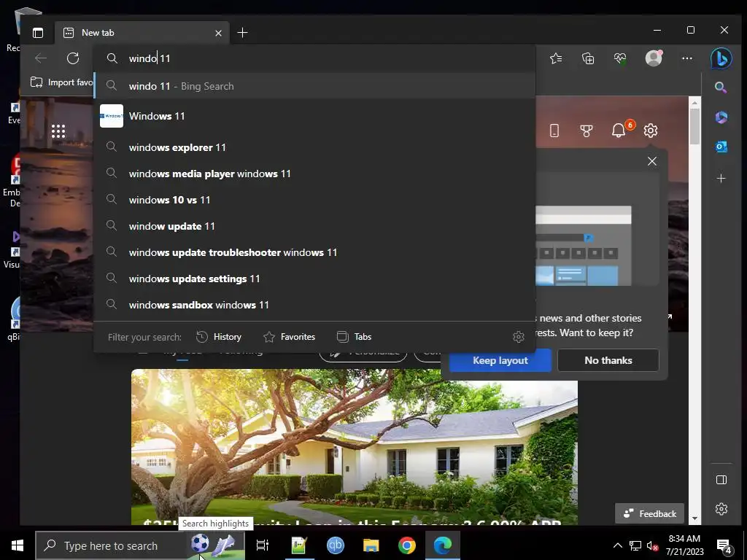Open File Explorer from taskbar
The image size is (747, 560).
click(x=371, y=545)
